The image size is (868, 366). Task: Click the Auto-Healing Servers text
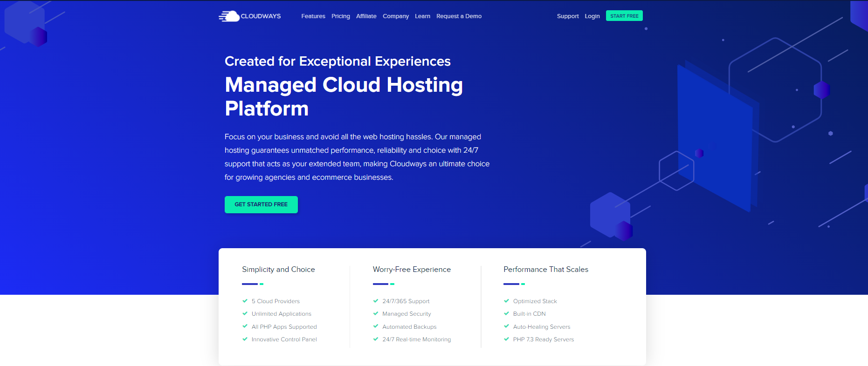(542, 327)
